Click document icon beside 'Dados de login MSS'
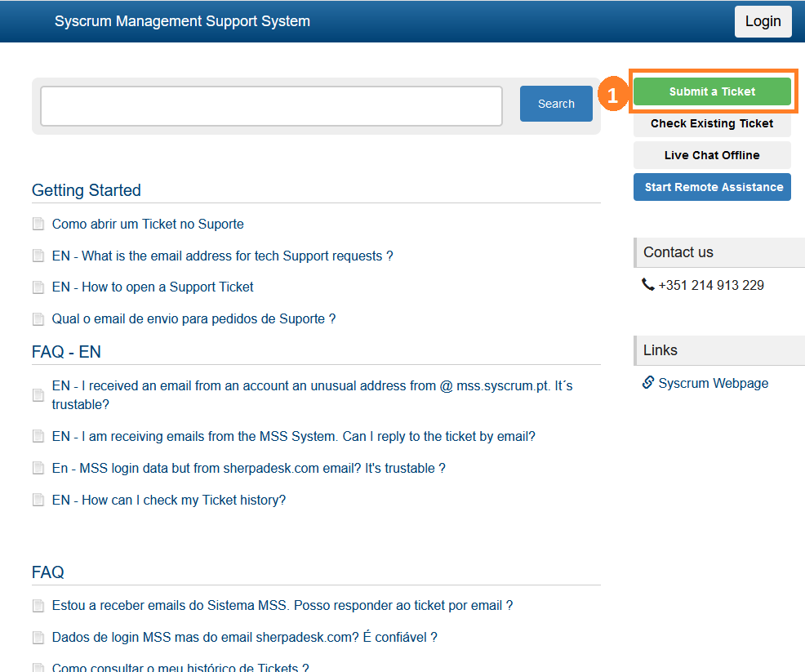805x672 pixels. 38,638
